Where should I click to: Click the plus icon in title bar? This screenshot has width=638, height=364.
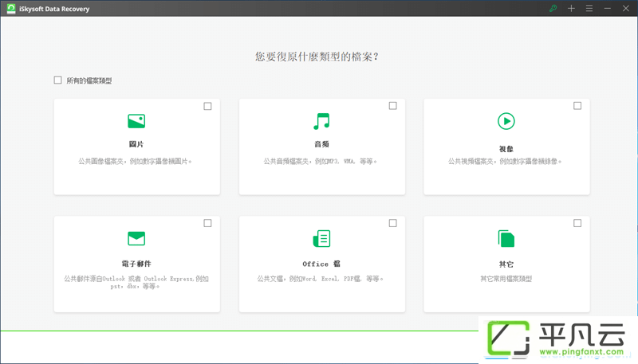pos(571,8)
